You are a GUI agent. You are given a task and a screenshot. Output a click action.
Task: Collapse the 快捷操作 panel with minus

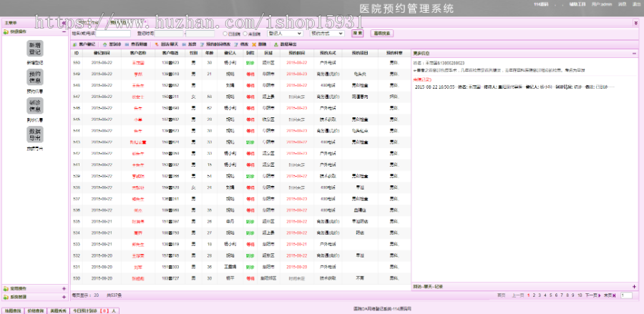[64, 31]
